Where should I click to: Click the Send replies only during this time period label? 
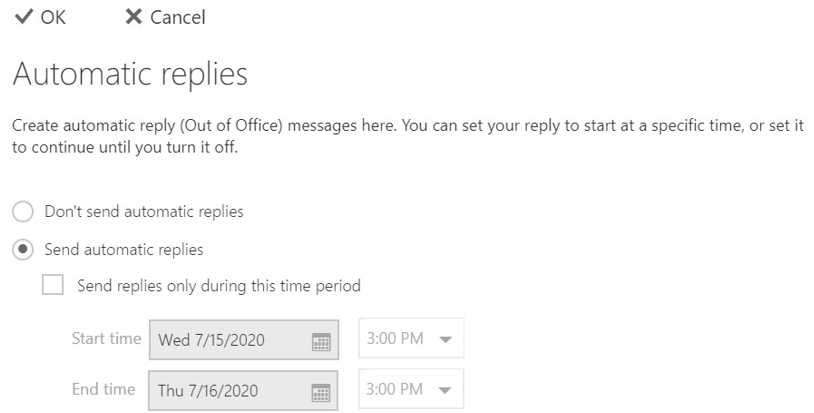219,285
